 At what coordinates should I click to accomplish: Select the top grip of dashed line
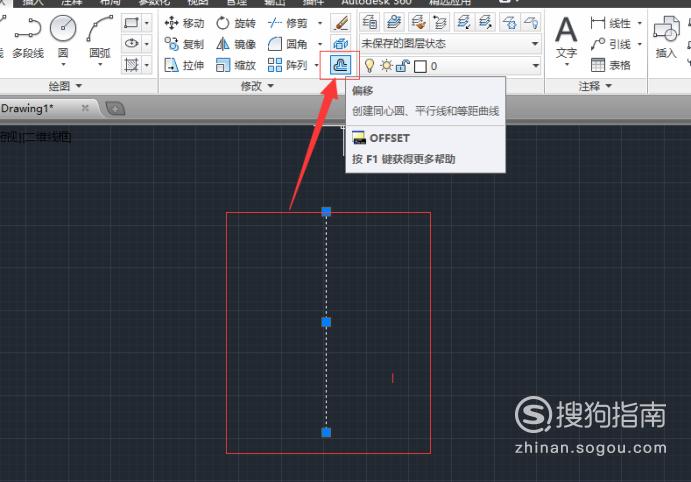pyautogui.click(x=326, y=212)
